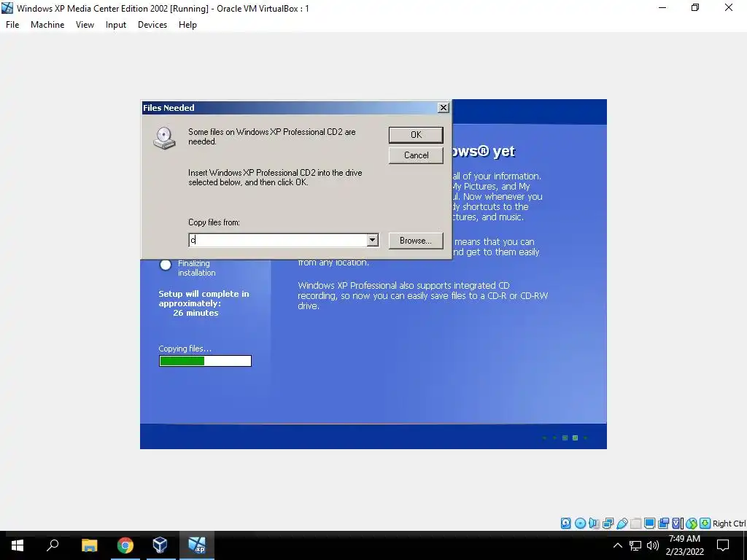Open the Help menu
747x560 pixels.
(x=187, y=25)
